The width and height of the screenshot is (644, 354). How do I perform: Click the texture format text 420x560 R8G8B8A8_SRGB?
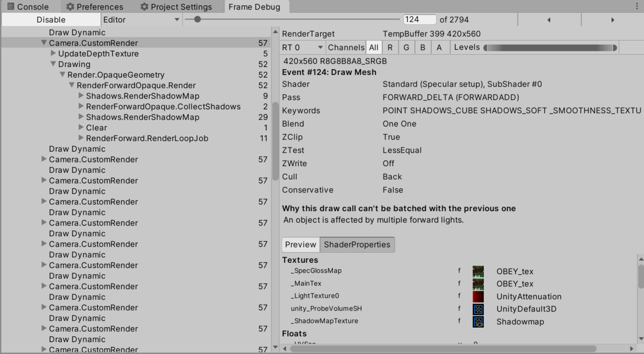click(335, 61)
